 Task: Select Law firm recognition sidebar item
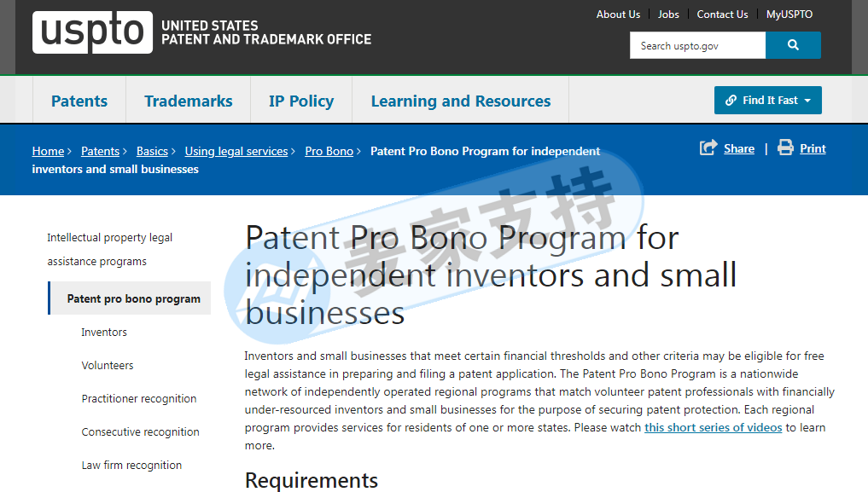pyautogui.click(x=131, y=466)
